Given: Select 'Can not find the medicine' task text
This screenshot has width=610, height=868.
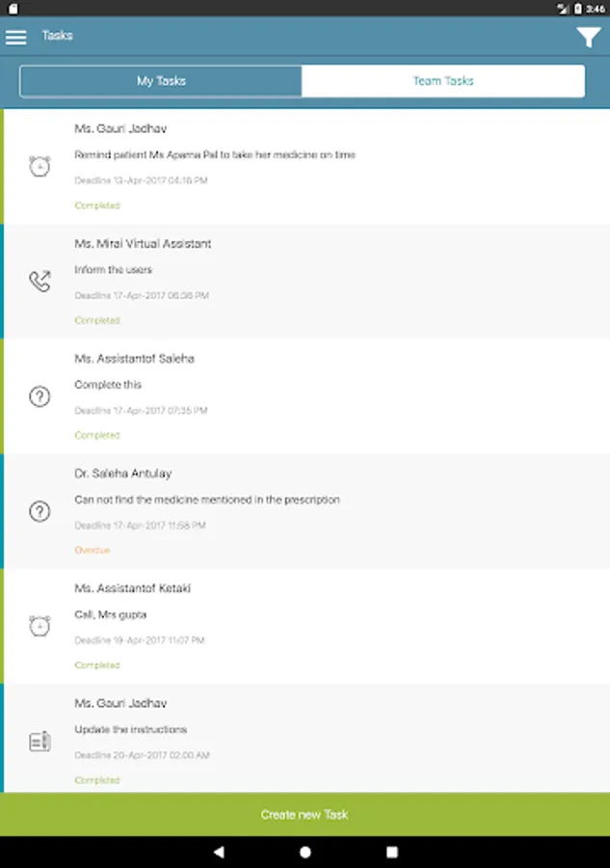Looking at the screenshot, I should (x=207, y=500).
